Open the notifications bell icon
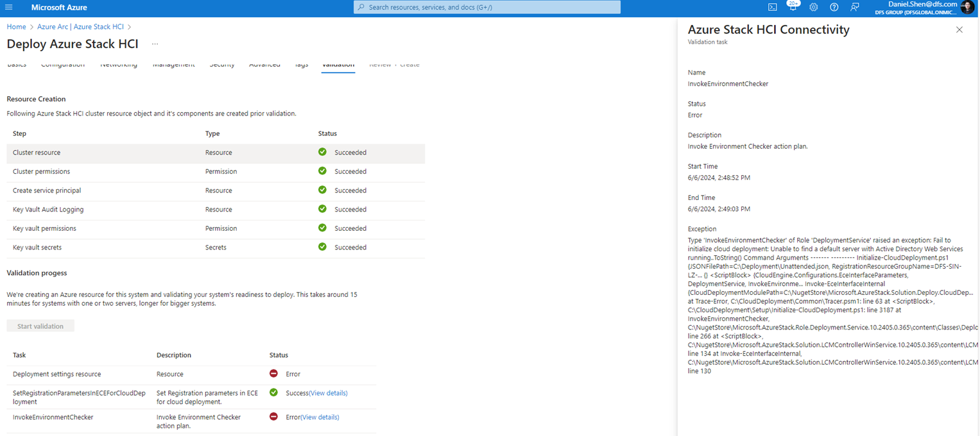The image size is (980, 436). click(x=793, y=7)
